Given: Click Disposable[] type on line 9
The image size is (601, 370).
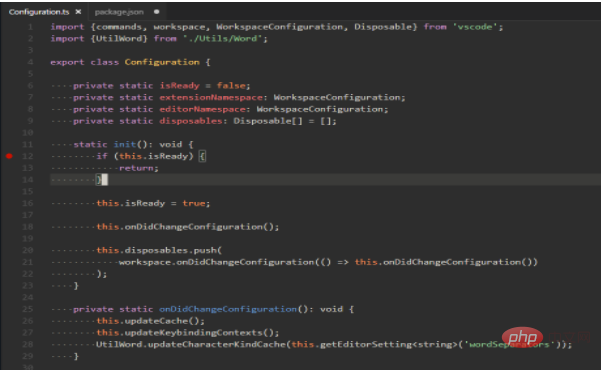Looking at the screenshot, I should 268,121.
